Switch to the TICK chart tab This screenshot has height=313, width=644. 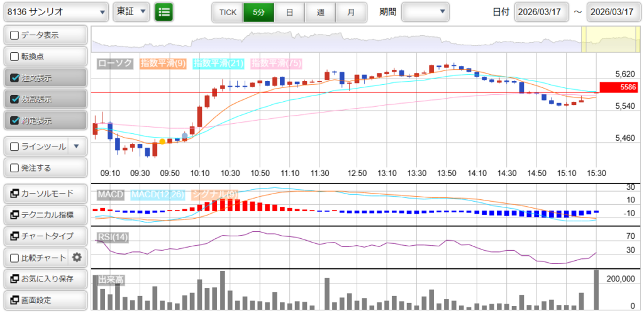[227, 12]
